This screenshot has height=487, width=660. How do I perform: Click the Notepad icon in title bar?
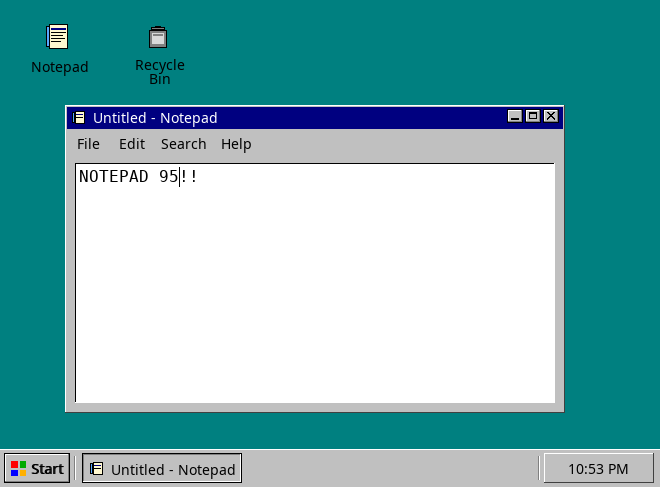click(x=79, y=117)
